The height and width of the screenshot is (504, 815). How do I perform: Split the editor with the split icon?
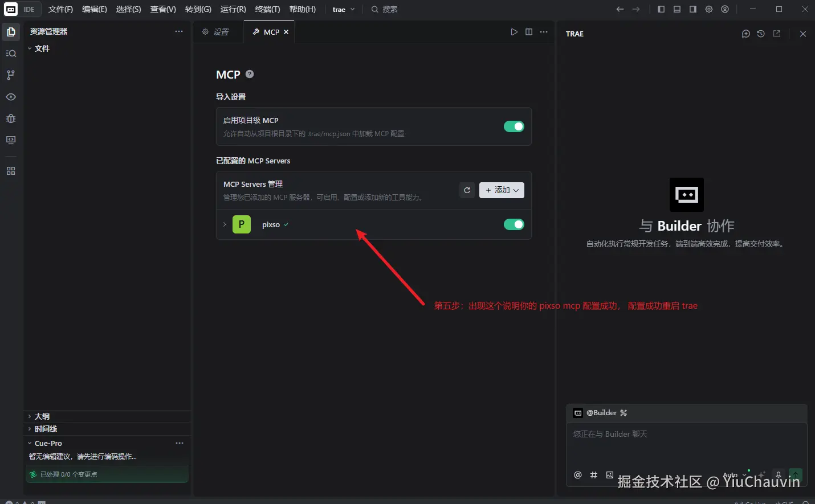[x=529, y=32]
